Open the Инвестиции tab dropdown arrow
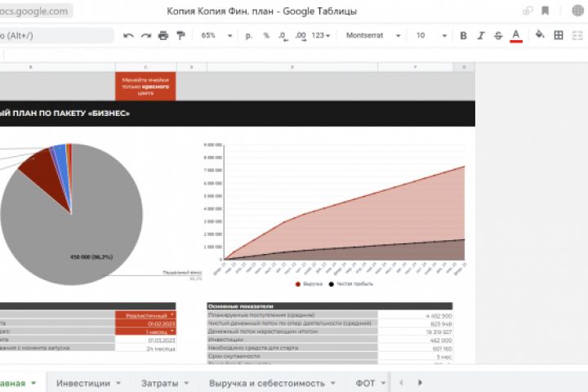 (x=118, y=383)
